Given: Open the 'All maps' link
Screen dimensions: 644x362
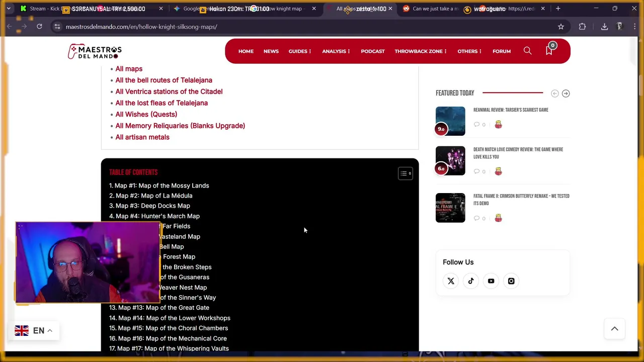Looking at the screenshot, I should click(129, 69).
